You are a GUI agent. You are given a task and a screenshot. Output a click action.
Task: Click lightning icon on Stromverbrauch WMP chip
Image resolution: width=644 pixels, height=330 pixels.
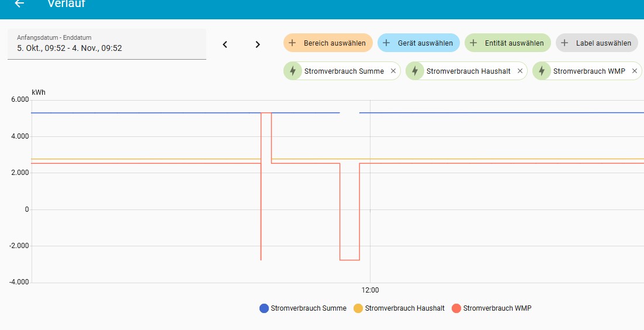(542, 71)
